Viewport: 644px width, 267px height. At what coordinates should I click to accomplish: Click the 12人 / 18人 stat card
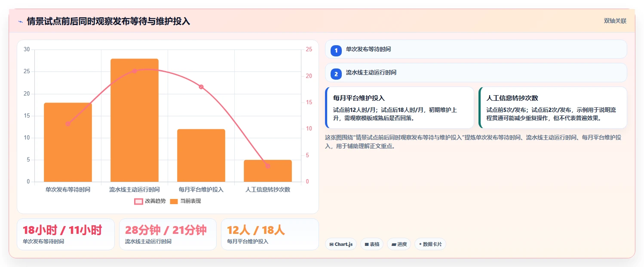pos(270,234)
